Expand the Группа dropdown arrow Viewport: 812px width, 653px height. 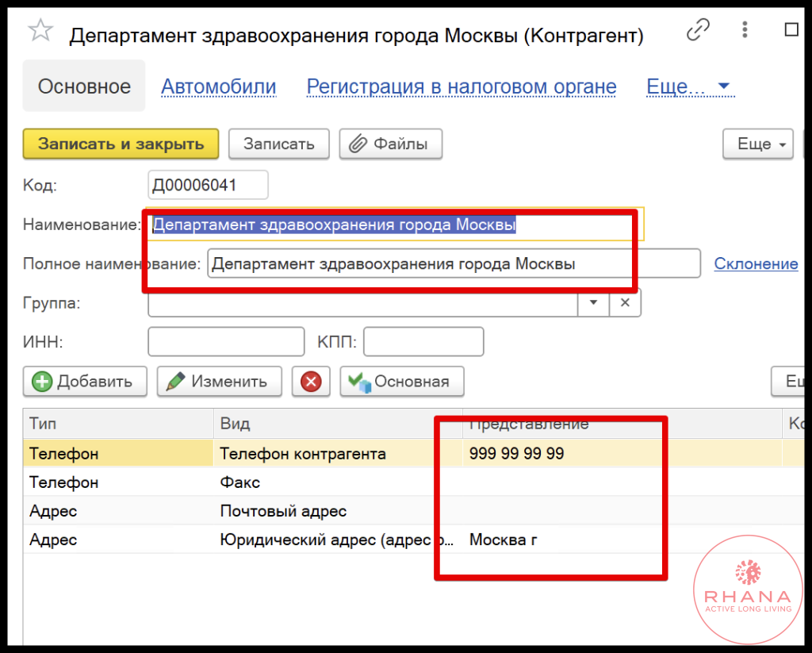click(x=593, y=302)
